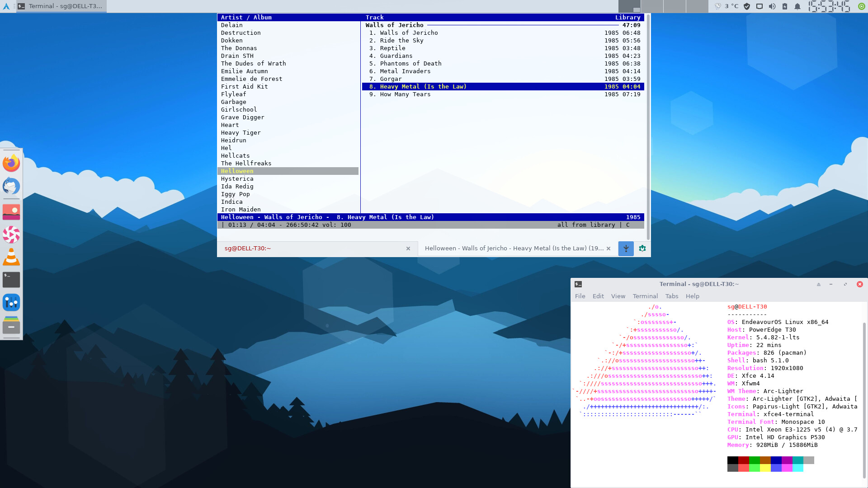Click the 'Artist / Album' column header
The height and width of the screenshot is (488, 868).
(x=246, y=18)
